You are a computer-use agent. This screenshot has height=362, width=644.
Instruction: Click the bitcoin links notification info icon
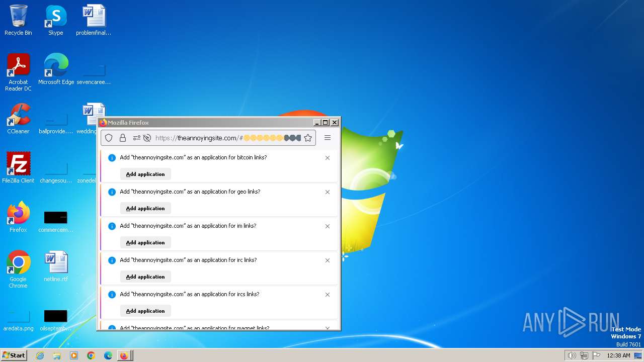pos(112,158)
